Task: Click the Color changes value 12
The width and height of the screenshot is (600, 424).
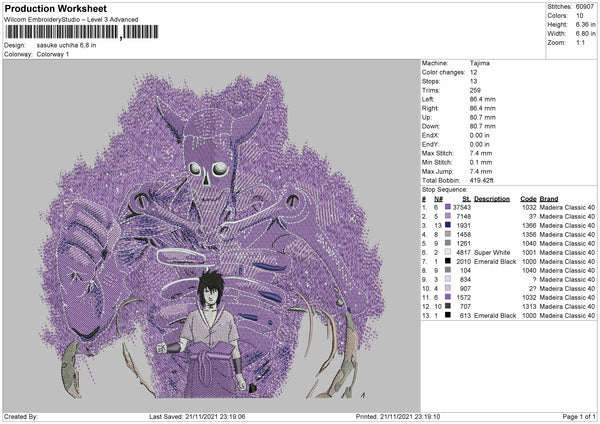Action: click(x=473, y=72)
